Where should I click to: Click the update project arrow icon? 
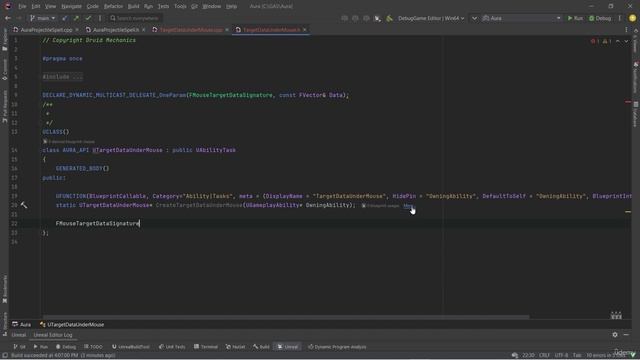click(x=64, y=18)
